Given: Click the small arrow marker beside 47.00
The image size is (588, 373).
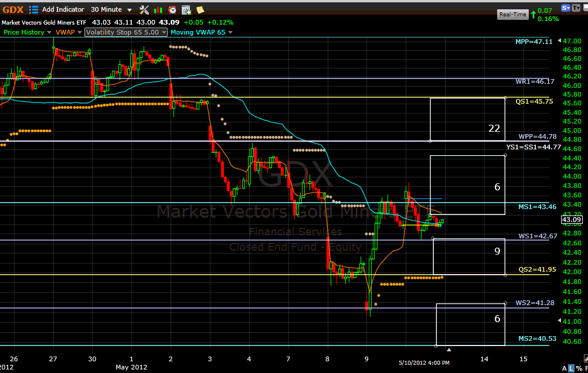Looking at the screenshot, I should (559, 40).
